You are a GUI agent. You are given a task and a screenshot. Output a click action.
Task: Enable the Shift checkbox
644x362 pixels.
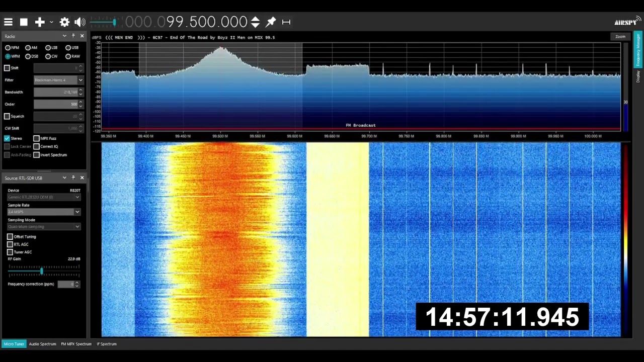click(x=7, y=68)
